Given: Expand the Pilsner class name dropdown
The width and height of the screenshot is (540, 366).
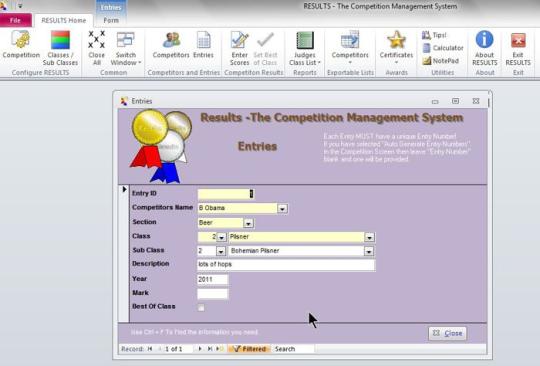Looking at the screenshot, I should [369, 237].
